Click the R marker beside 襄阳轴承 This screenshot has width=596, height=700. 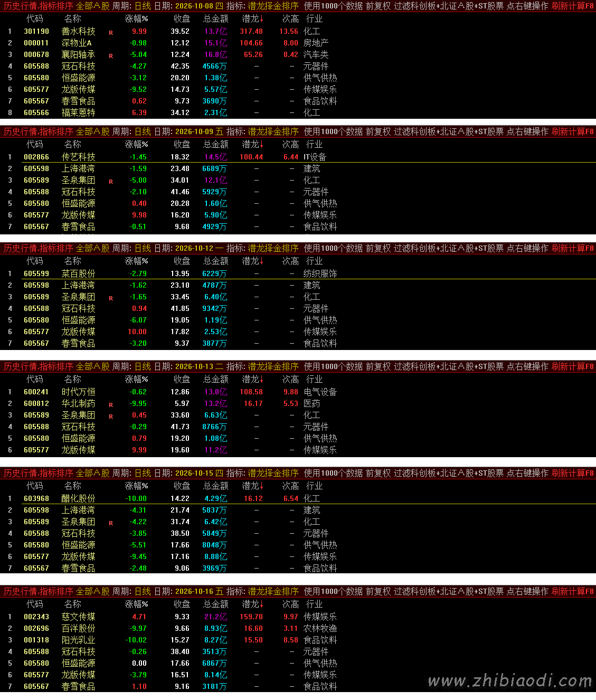click(x=111, y=56)
